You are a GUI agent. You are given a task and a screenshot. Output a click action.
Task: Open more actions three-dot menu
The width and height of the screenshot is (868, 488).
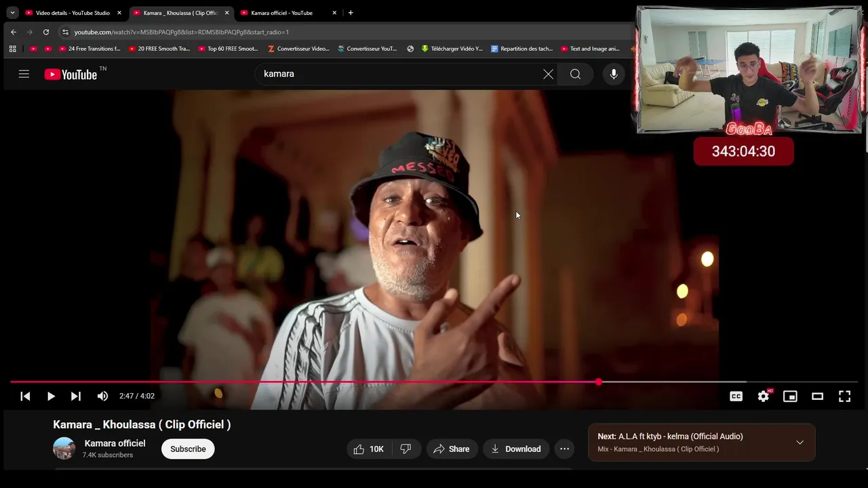click(564, 449)
